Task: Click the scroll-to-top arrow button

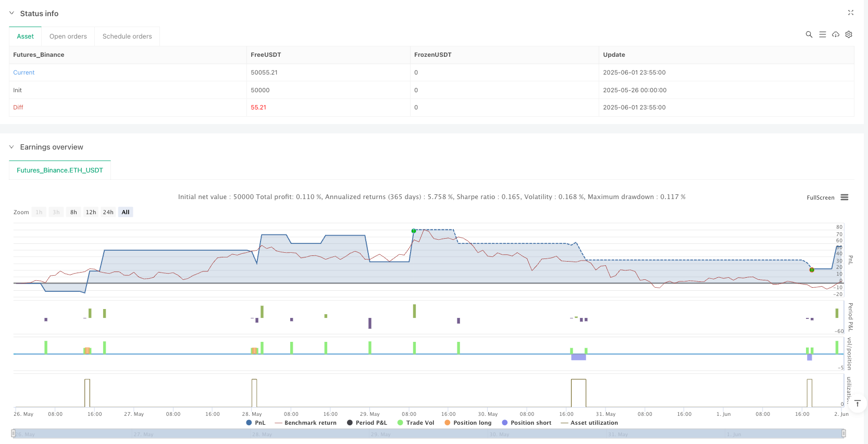Action: point(857,403)
